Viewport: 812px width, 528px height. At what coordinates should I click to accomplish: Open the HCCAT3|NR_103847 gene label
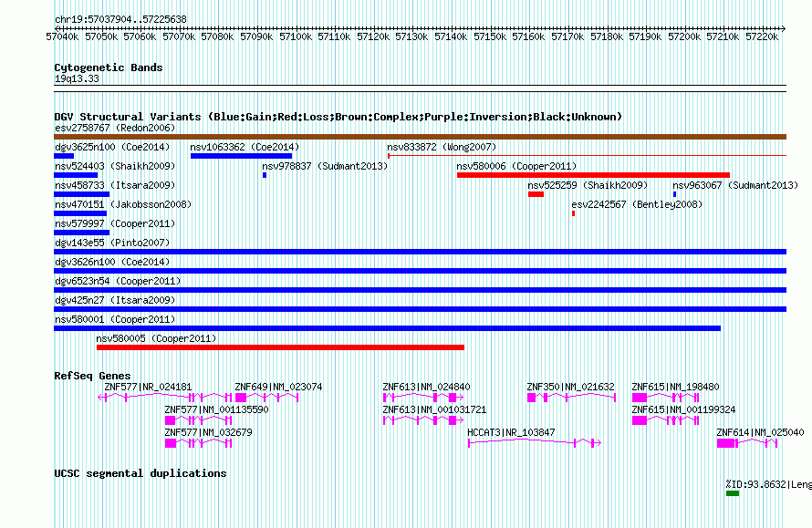(x=511, y=432)
